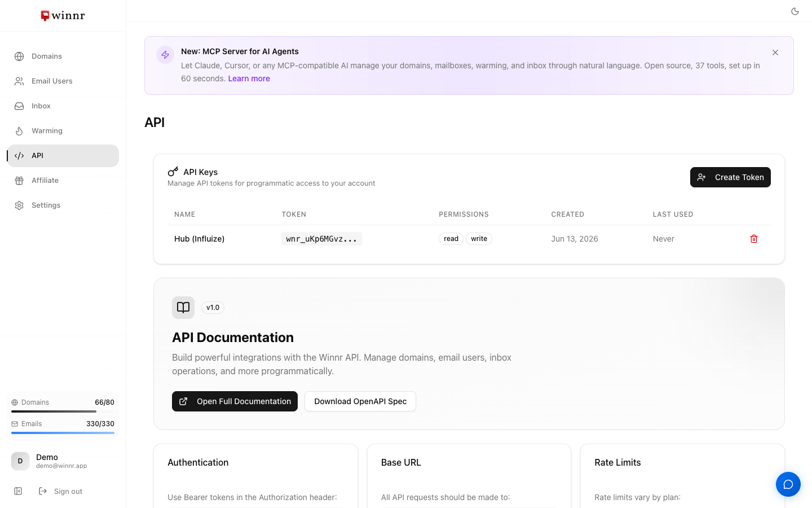Click Domains usage progress bar

click(x=63, y=411)
